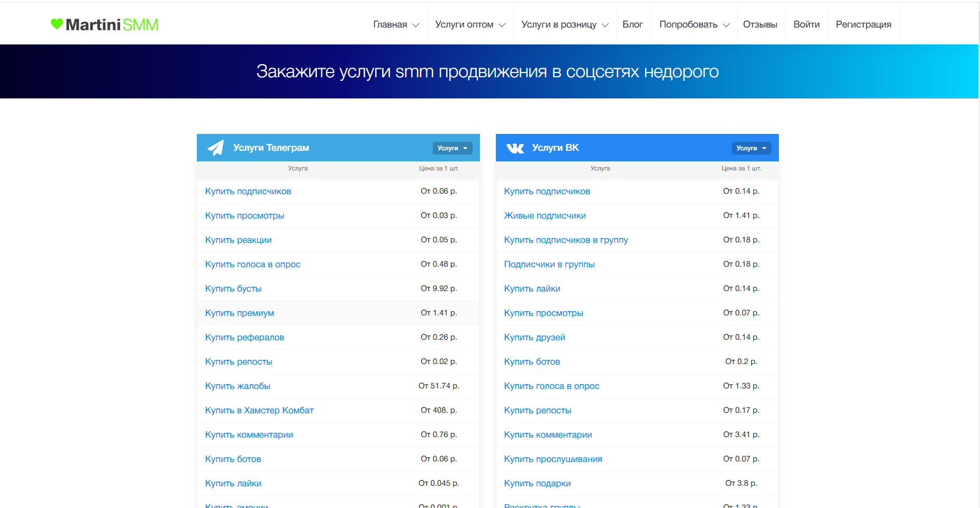Click the VK logo icon
Viewport: 980px width, 508px height.
(x=515, y=148)
